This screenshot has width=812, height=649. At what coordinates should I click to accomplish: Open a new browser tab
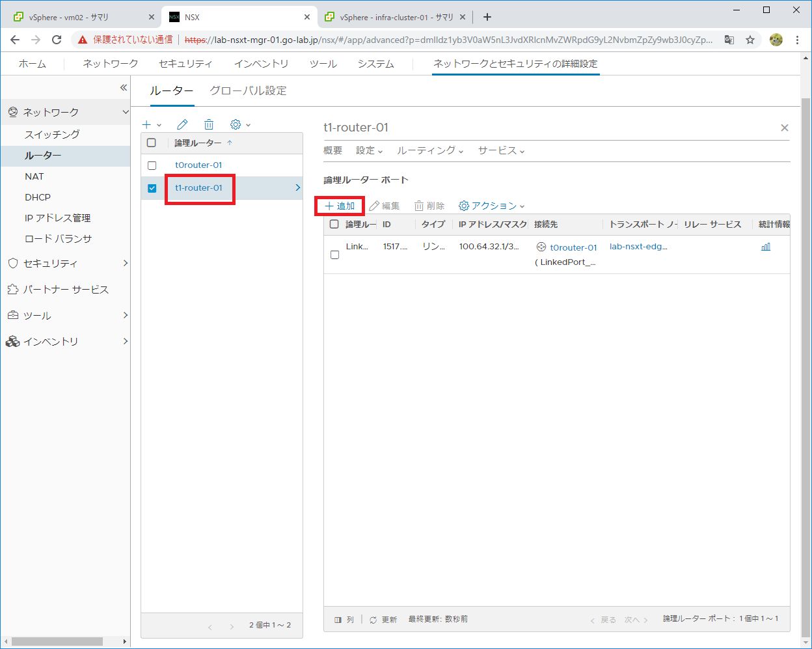487,17
